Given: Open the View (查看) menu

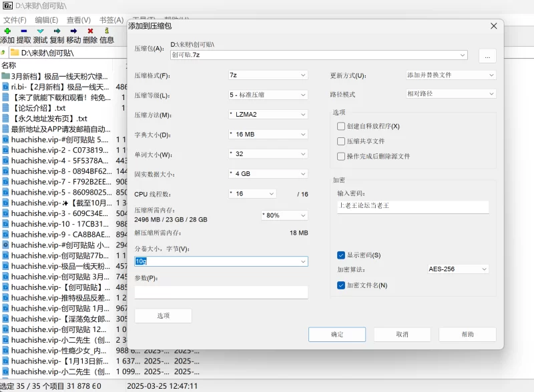Looking at the screenshot, I should coord(78,20).
